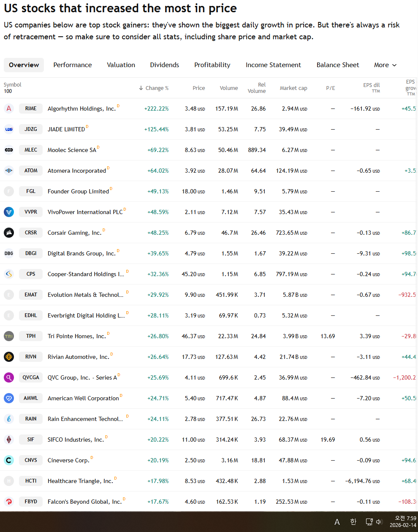Click the VivoPower International logo icon
The width and height of the screenshot is (418, 532).
point(9,212)
